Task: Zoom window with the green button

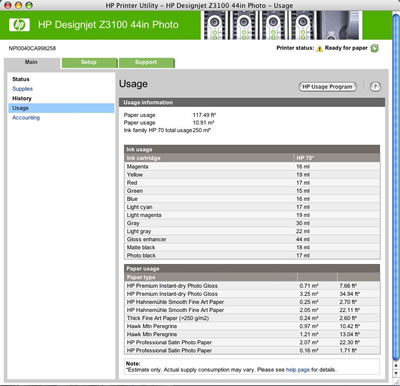Action: (29, 5)
